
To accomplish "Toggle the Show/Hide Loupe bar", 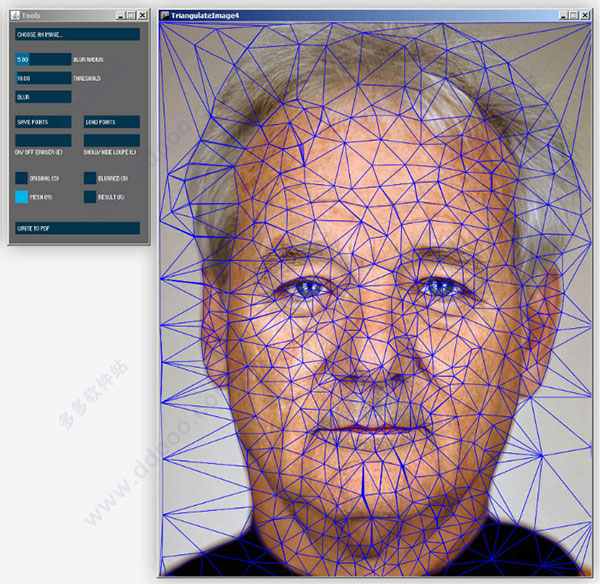I will click(x=112, y=140).
